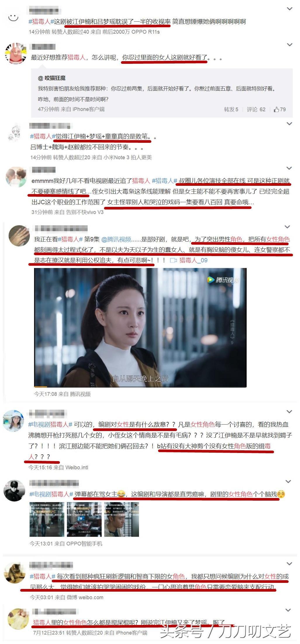This screenshot has height=644, width=300.
Task: Click the smiley face avatar of first post
Action: point(13,18)
